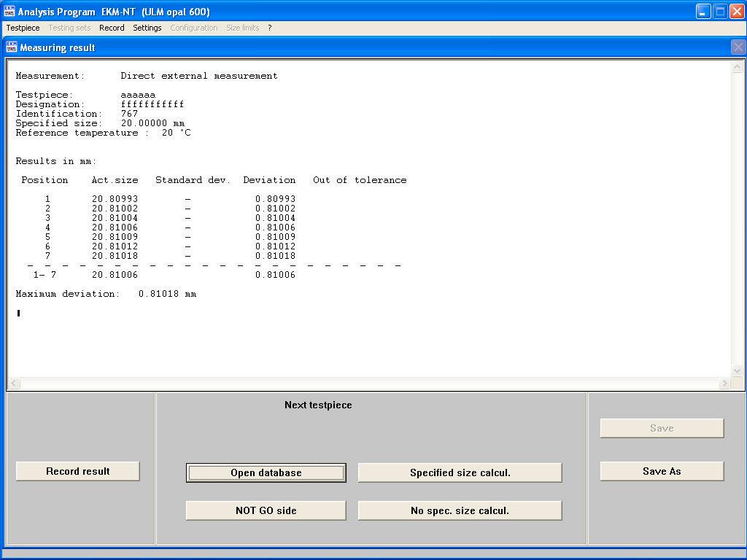Click position 2 actual size 20.81002

pyautogui.click(x=115, y=209)
